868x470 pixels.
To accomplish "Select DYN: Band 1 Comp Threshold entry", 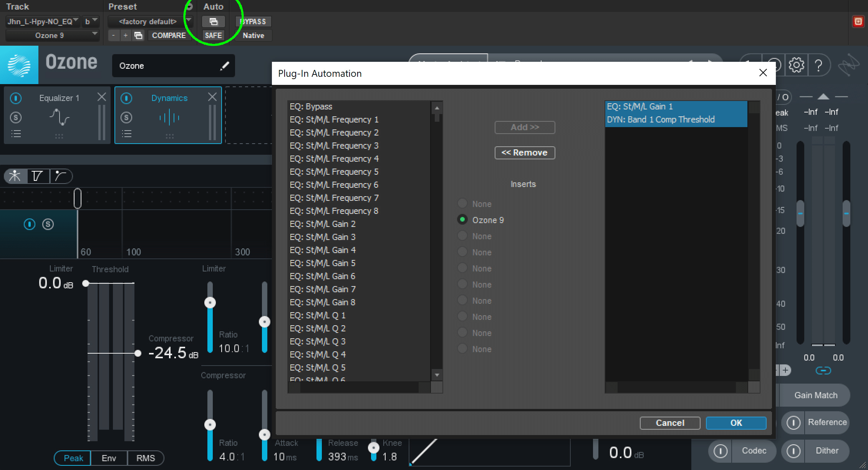I will tap(676, 119).
